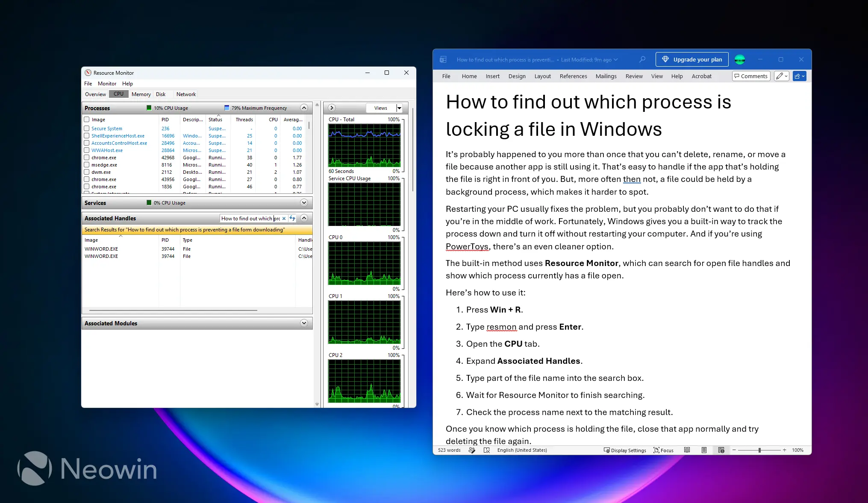Open the Comments button in Word
868x503 pixels.
coord(751,76)
